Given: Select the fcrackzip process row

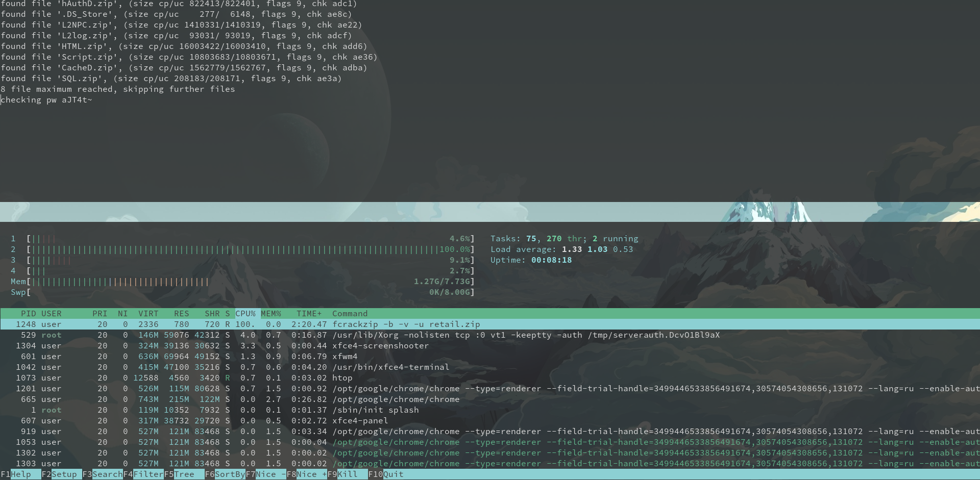Looking at the screenshot, I should coord(490,324).
